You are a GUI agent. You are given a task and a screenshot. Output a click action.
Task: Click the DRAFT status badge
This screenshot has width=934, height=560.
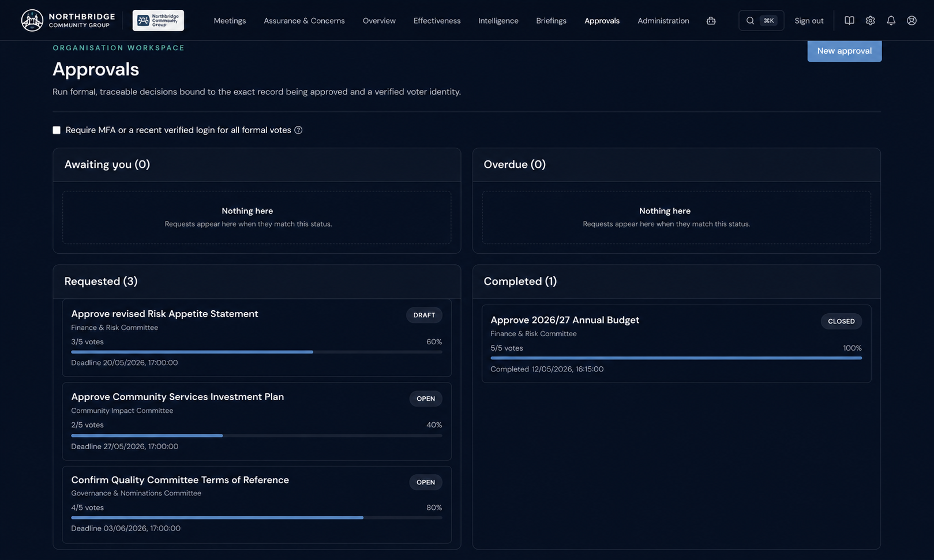click(424, 315)
